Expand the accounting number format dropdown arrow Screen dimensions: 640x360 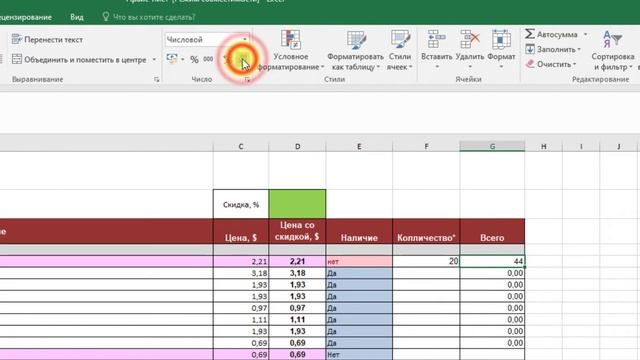click(182, 60)
